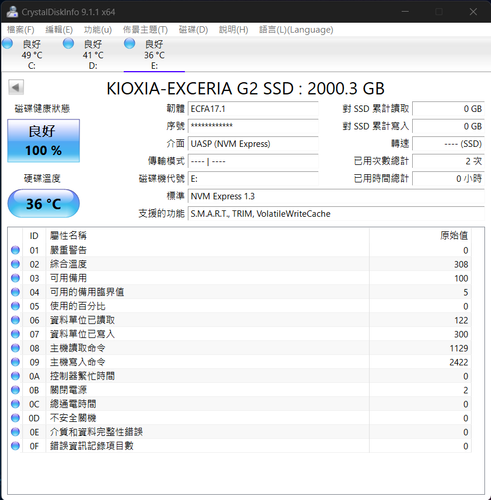Select the 資料單位已讀取 attribute row
This screenshot has height=500, width=491.
pyautogui.click(x=240, y=320)
